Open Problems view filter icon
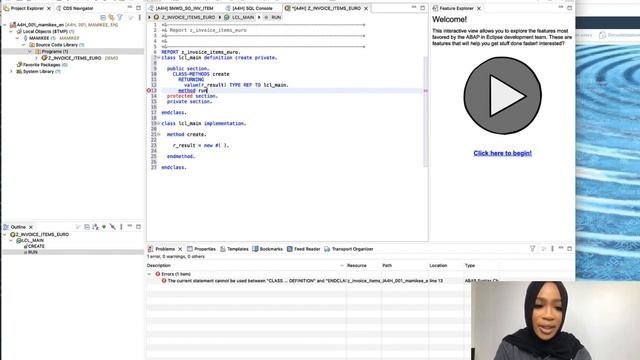Screen dimensions: 640x360 (532, 249)
